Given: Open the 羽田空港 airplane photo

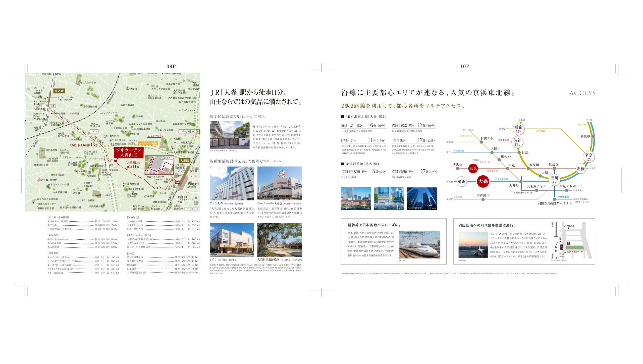Looking at the screenshot, I should coord(473,245).
